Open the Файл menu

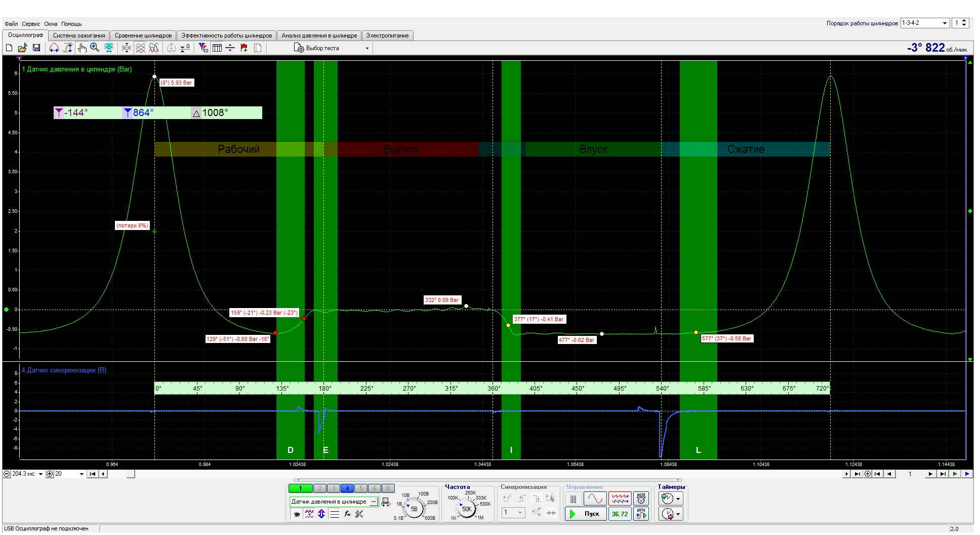click(11, 24)
